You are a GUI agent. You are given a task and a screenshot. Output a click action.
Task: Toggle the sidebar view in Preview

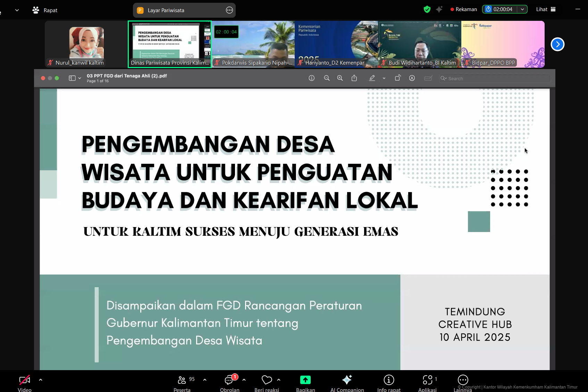click(73, 78)
